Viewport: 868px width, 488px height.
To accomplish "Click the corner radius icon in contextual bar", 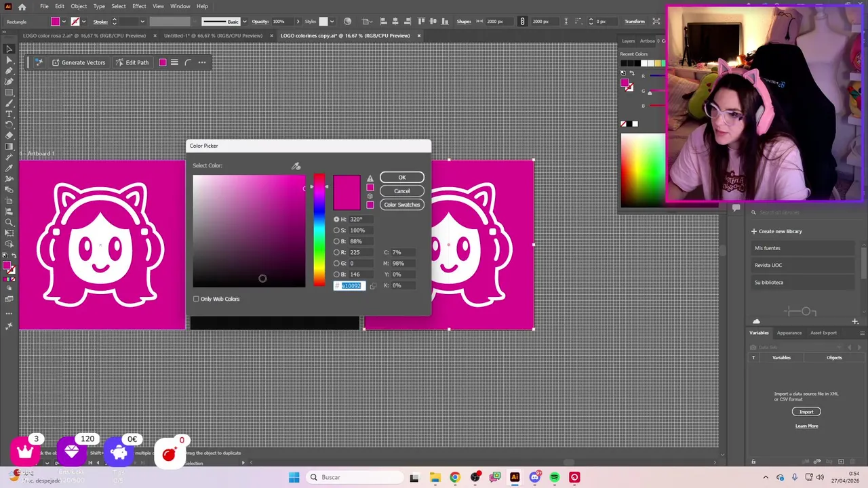I will [188, 62].
